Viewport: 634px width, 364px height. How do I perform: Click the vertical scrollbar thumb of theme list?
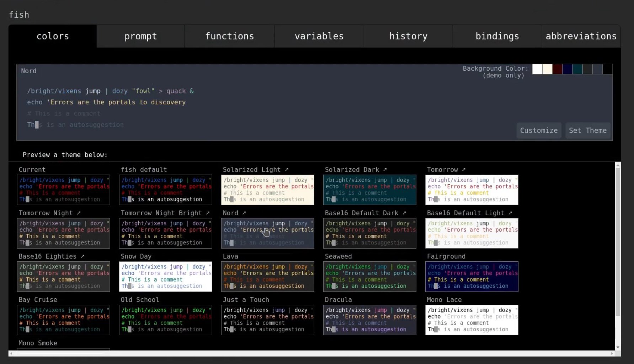(x=618, y=242)
